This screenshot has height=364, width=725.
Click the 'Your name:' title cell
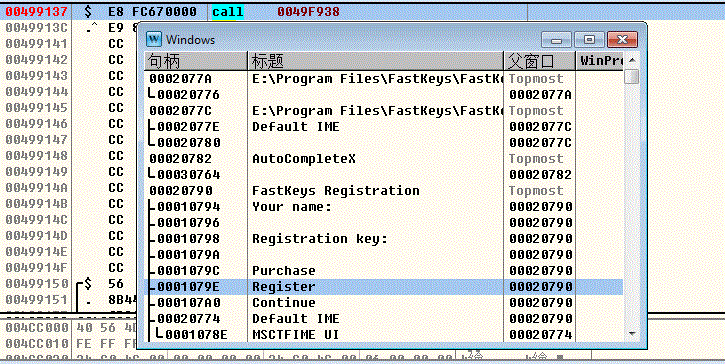(x=292, y=207)
